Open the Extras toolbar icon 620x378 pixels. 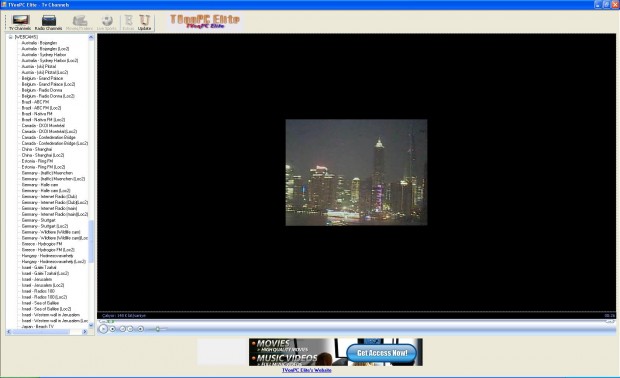click(128, 23)
